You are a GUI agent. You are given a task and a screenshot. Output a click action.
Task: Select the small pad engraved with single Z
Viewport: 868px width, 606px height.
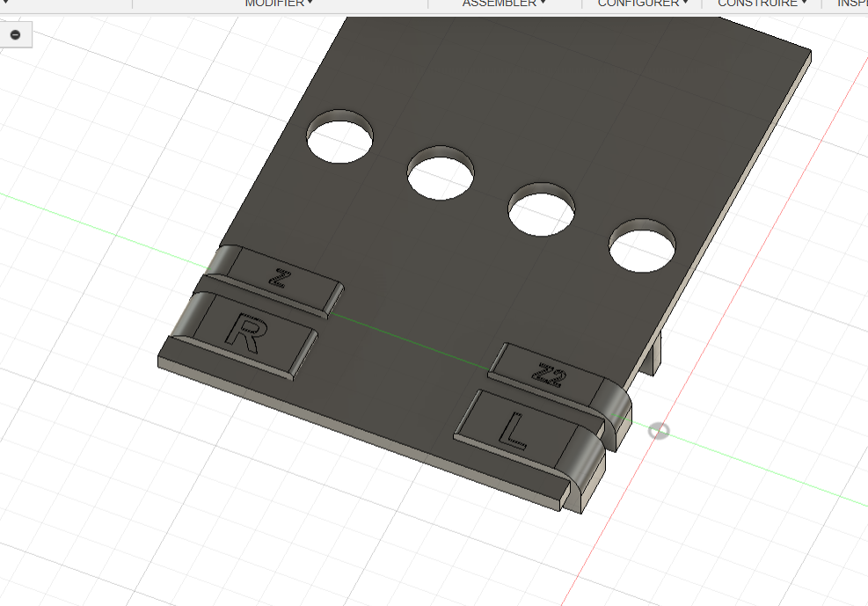pos(275,280)
